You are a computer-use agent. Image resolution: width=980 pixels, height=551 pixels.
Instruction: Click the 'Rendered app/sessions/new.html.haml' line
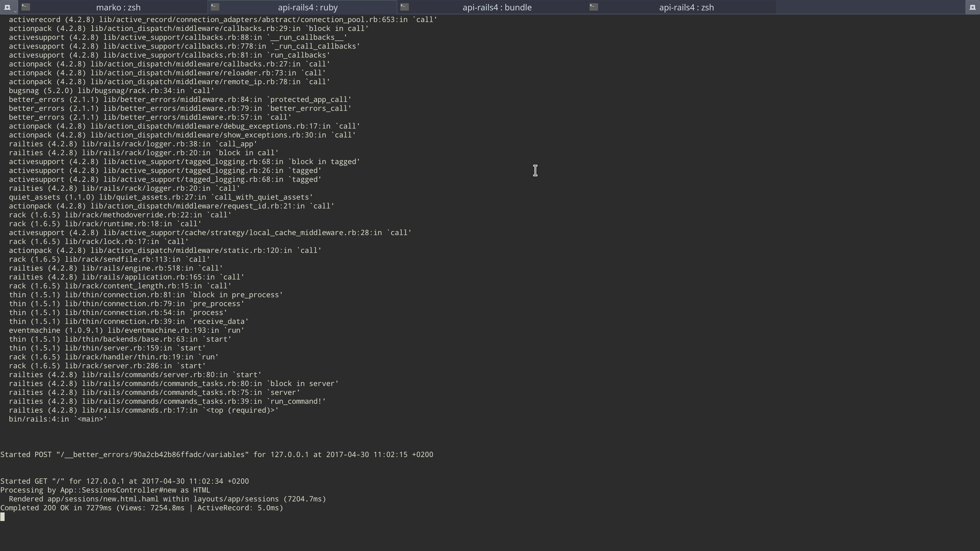coord(167,499)
